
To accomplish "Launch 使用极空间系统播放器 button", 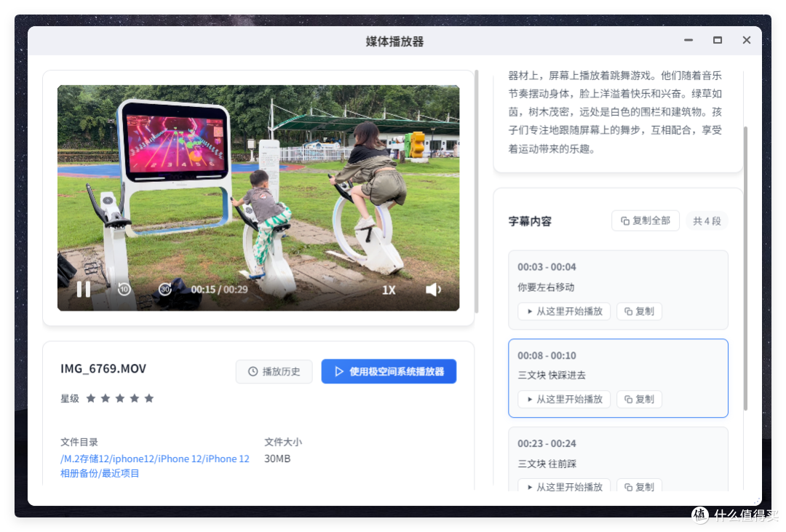I will [x=389, y=372].
